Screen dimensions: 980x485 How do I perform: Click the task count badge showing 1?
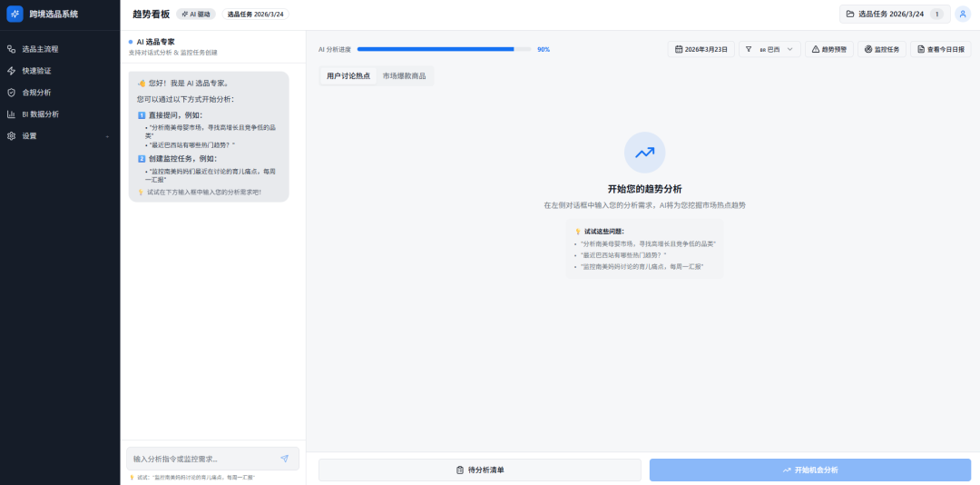point(936,14)
